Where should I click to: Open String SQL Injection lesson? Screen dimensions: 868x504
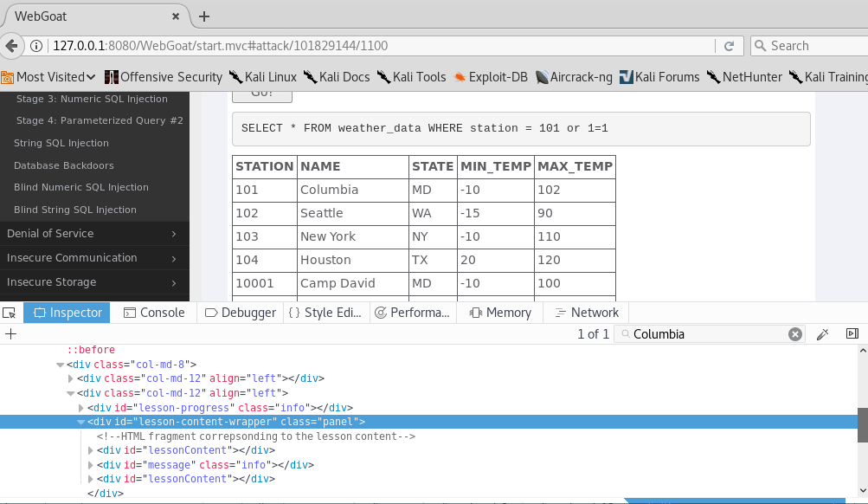(x=61, y=143)
